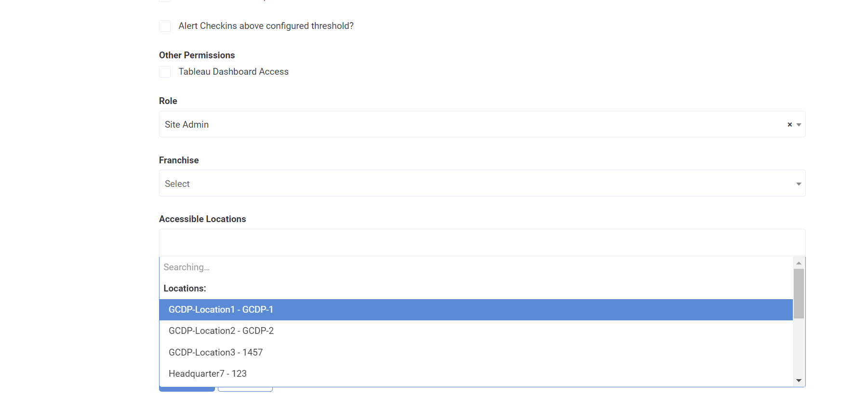Click the blue submit button at bottom
Screen dimensions: 868x409
pos(187,388)
